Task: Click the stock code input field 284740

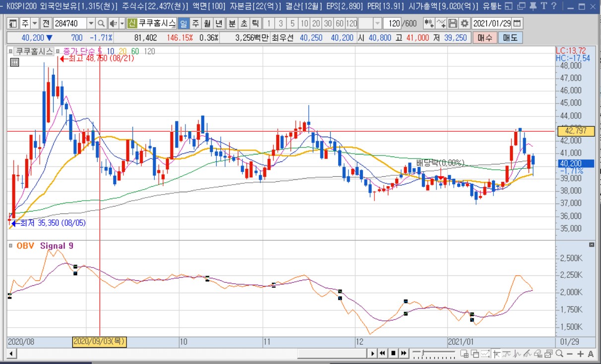Action: click(x=70, y=24)
